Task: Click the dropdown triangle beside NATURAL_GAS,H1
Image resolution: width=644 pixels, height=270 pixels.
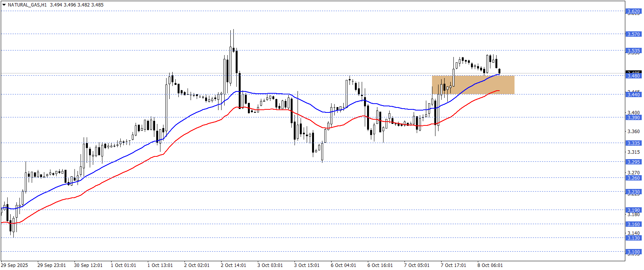Action: 4,5
